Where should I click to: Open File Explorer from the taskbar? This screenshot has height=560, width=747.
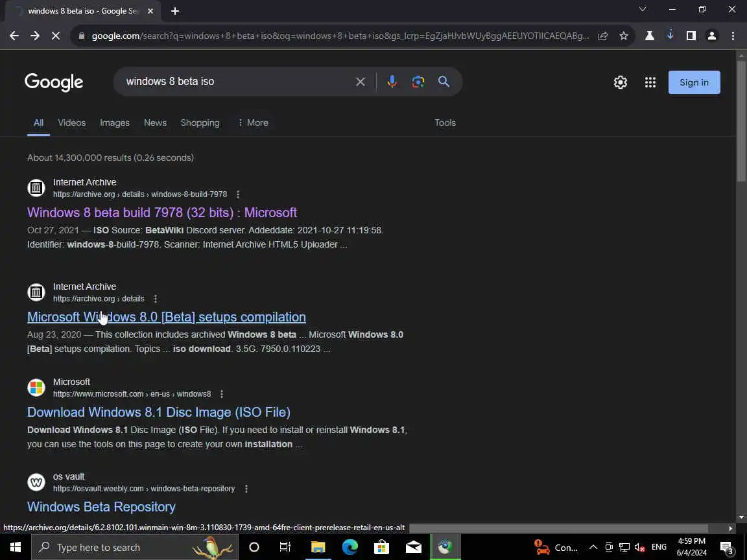pyautogui.click(x=318, y=547)
